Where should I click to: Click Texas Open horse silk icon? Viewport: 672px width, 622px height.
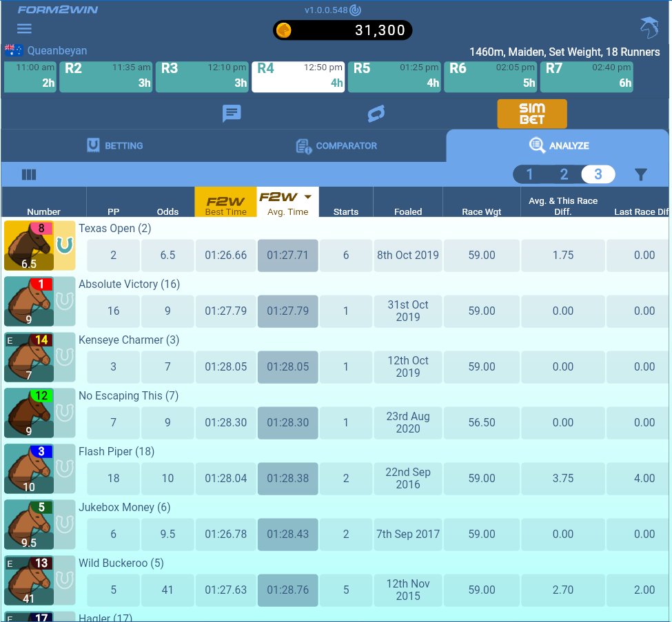click(29, 246)
